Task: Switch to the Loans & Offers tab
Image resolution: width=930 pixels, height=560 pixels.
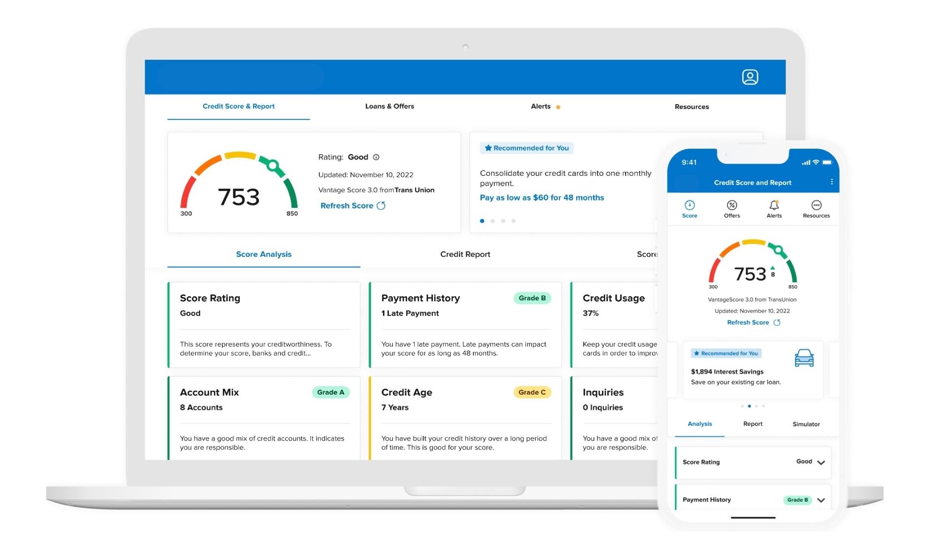Action: click(389, 106)
